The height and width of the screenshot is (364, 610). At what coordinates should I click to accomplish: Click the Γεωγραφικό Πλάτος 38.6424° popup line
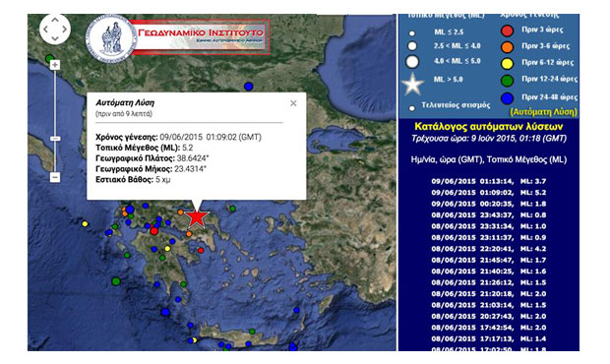pyautogui.click(x=152, y=158)
